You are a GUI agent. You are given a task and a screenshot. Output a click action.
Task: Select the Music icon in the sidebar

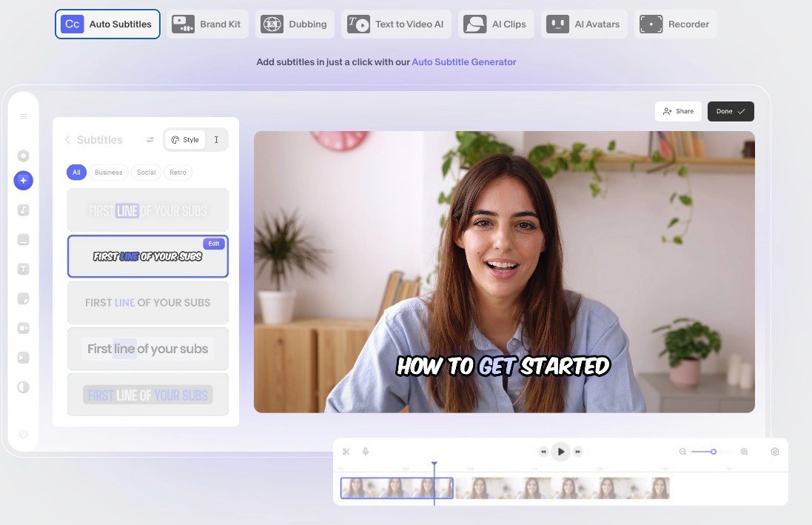tap(23, 210)
